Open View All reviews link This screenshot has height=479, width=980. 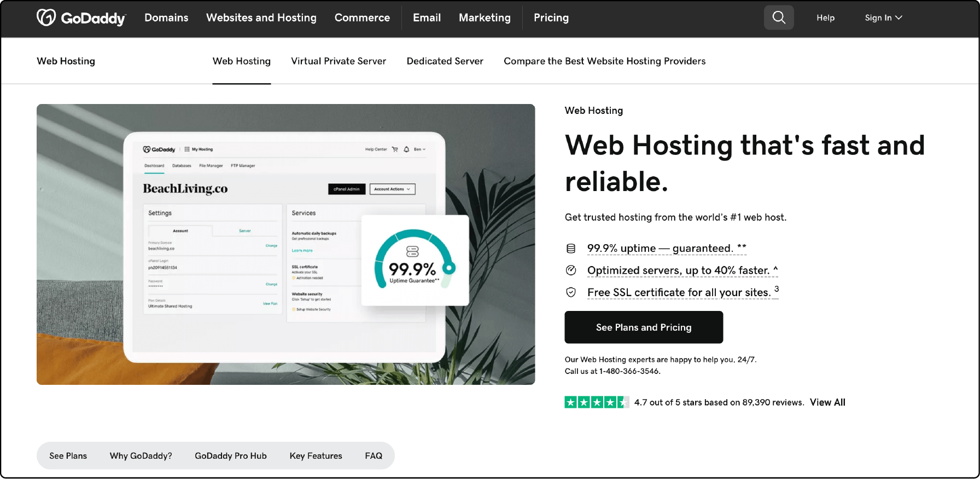click(x=827, y=402)
